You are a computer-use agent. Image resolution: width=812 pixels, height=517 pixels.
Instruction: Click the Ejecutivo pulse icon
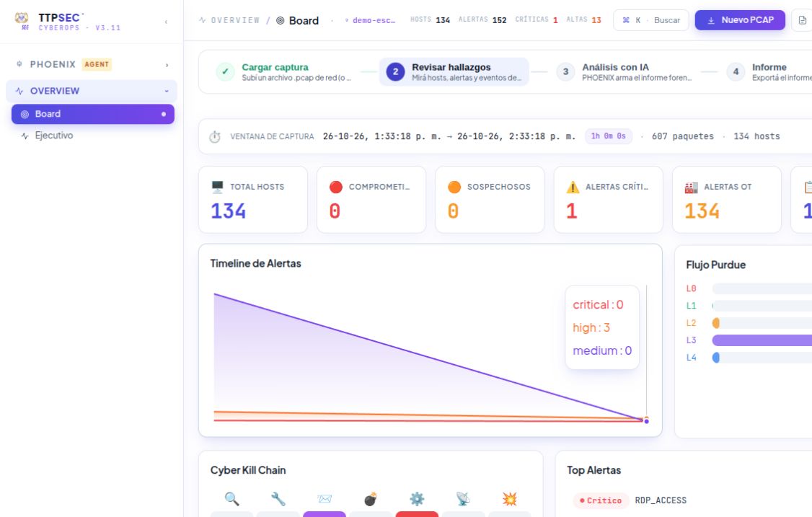pos(25,136)
